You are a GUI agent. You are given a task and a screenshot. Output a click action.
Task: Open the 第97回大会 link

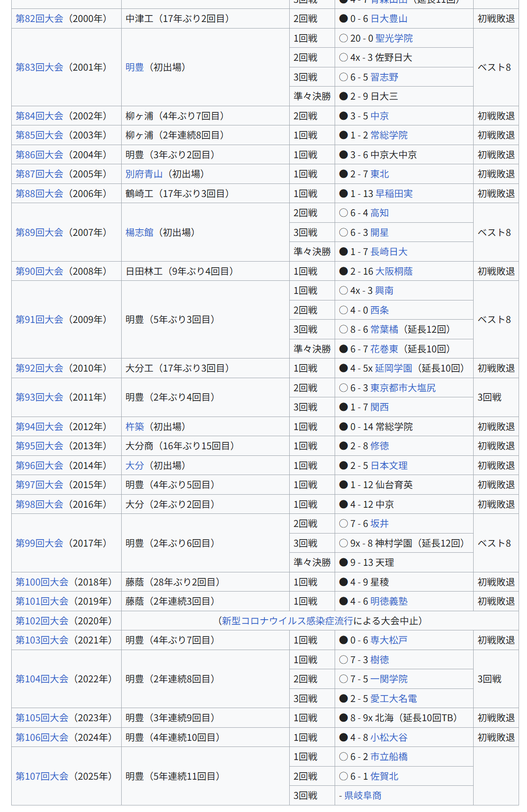coord(39,485)
